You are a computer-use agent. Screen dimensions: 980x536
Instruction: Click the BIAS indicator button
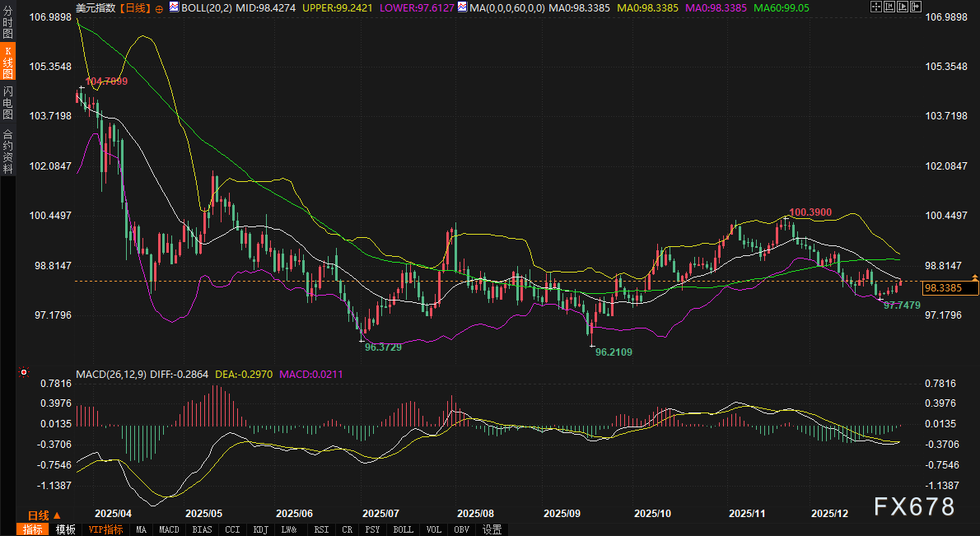pos(203,529)
